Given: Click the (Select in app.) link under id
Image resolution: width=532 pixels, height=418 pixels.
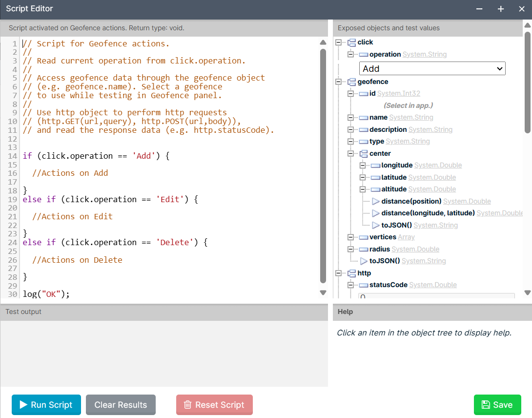Looking at the screenshot, I should [408, 105].
